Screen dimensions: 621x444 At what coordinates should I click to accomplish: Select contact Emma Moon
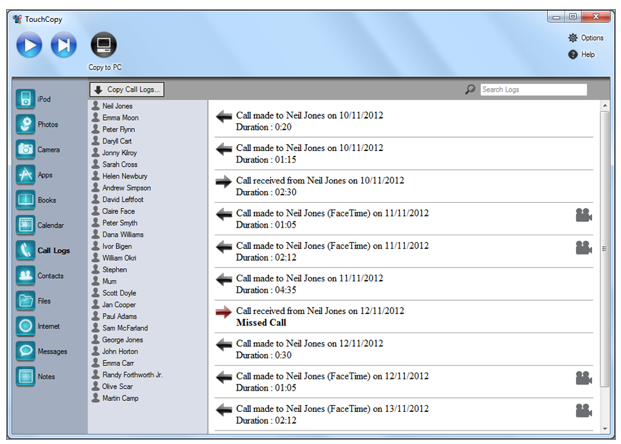115,118
